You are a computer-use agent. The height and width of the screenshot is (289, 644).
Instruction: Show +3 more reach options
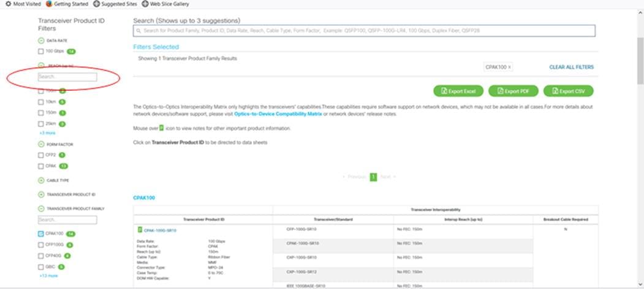[47, 133]
